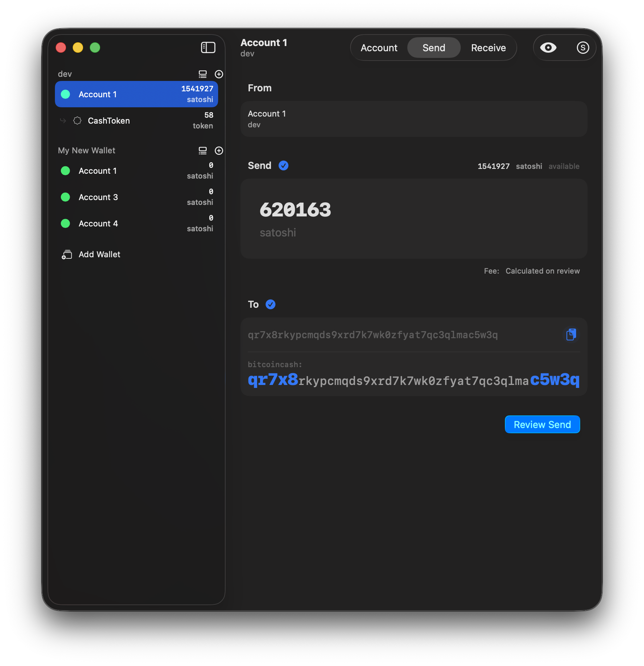Screen dimensions: 644x666
Task: Click Fee Calculated on review text
Action: point(532,271)
